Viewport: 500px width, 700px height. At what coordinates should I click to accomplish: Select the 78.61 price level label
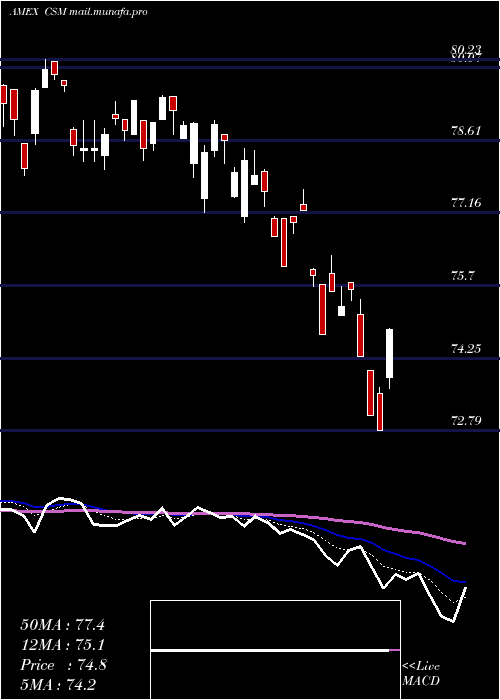click(x=467, y=131)
